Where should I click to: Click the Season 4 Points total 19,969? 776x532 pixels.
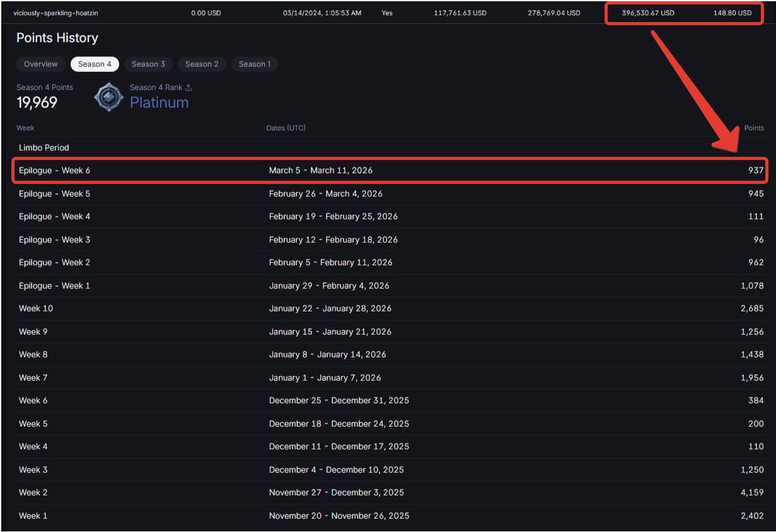(37, 103)
